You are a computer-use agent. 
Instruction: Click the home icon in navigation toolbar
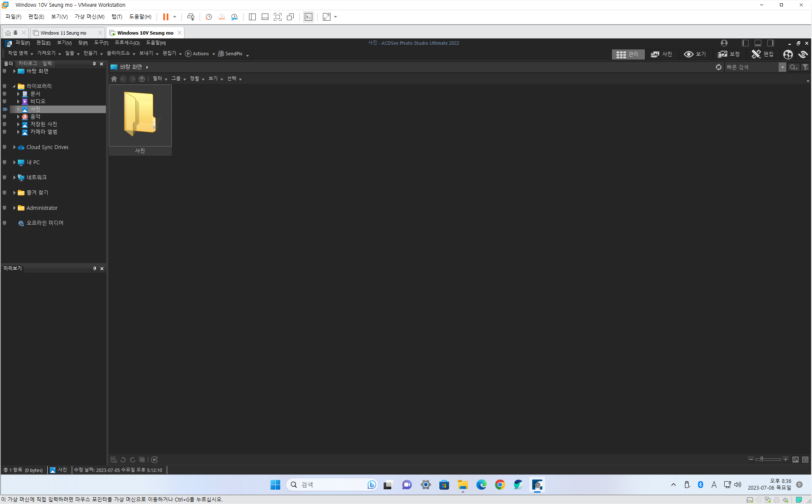tap(114, 79)
